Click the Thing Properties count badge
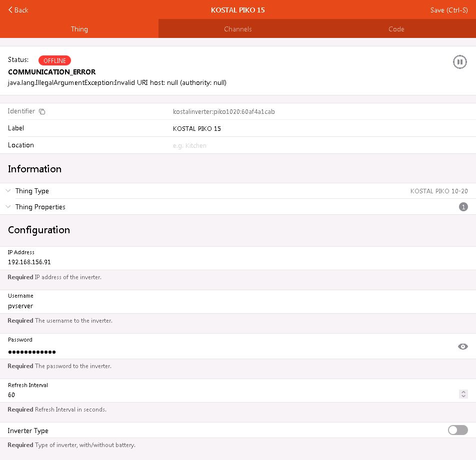476x460 pixels. pyautogui.click(x=463, y=207)
